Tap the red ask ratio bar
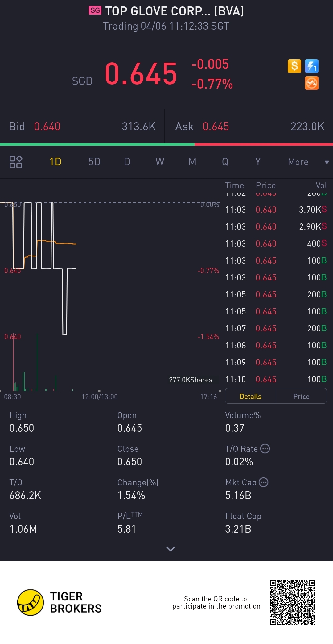The width and height of the screenshot is (333, 644). click(264, 144)
